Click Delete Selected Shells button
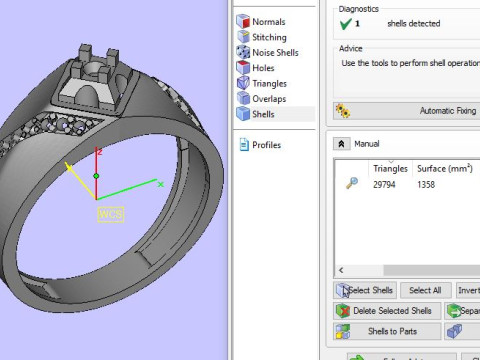Screen dimensions: 480x360 [387, 311]
